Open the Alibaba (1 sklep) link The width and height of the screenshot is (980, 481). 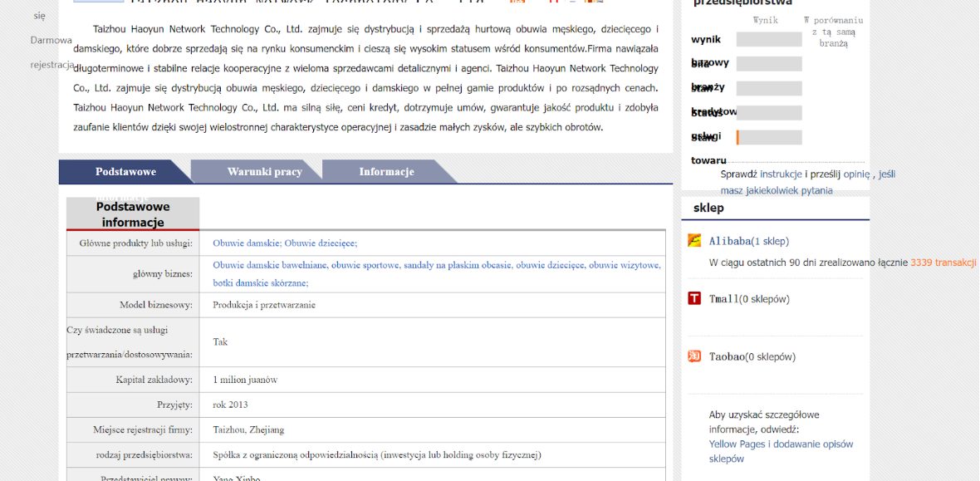tap(748, 241)
